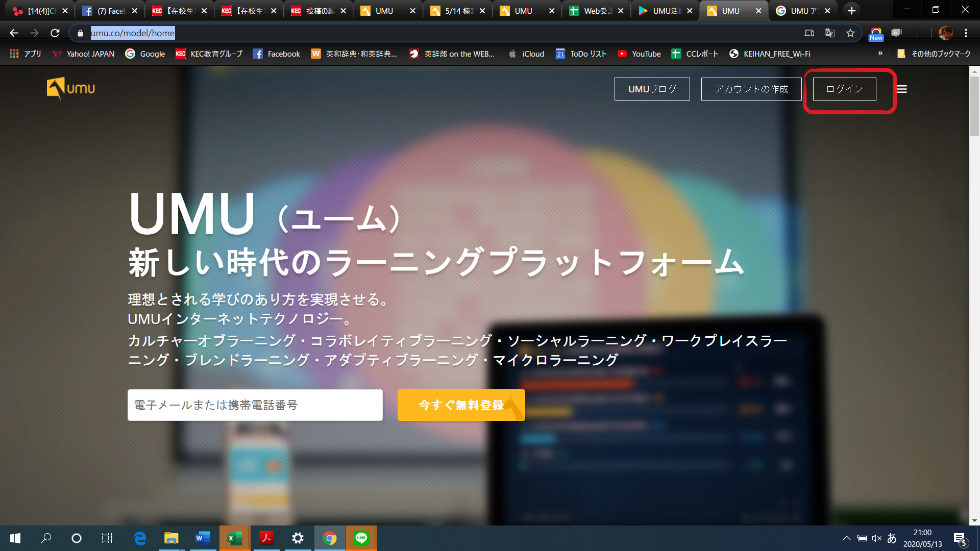
Task: Click the browser back arrow
Action: pos(14,33)
